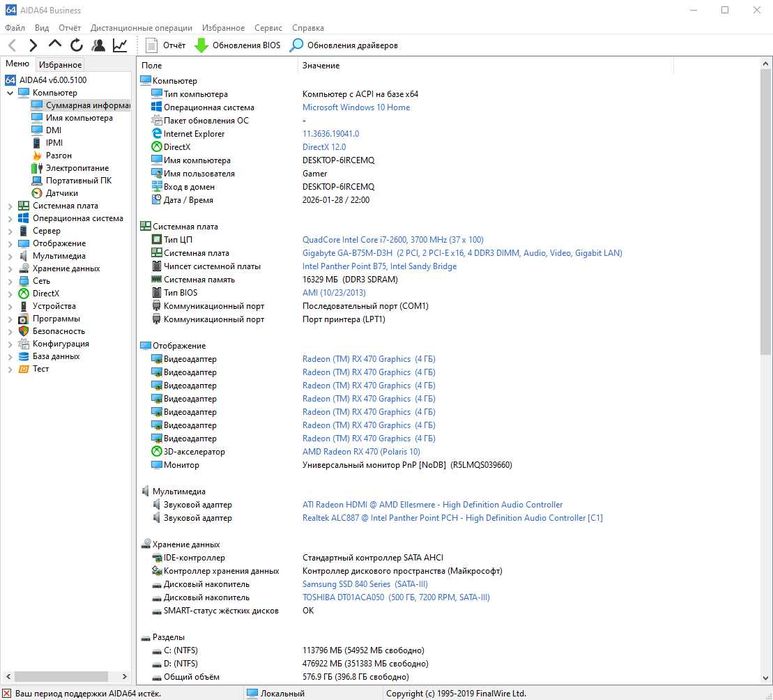Open Gigabyte GA-B75M-D3H motherboard link
The width and height of the screenshot is (773, 700).
pos(462,253)
